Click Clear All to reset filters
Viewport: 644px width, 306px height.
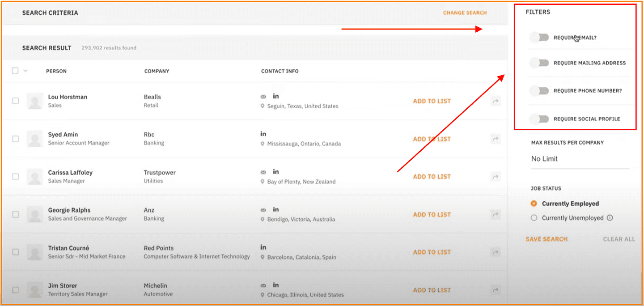tap(619, 239)
